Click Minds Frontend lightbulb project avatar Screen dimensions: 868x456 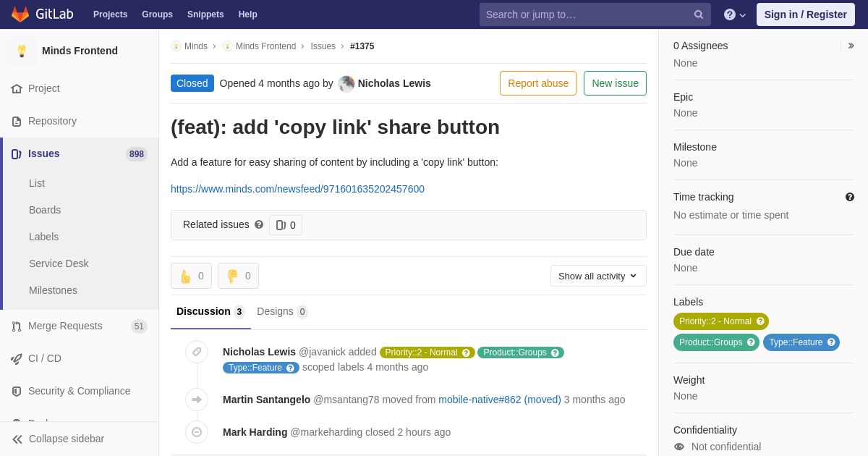click(x=22, y=51)
